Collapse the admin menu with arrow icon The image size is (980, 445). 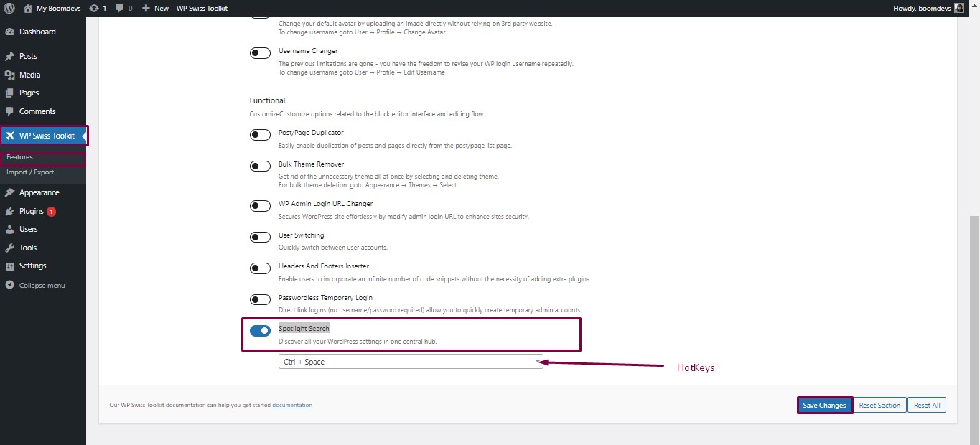(x=9, y=285)
